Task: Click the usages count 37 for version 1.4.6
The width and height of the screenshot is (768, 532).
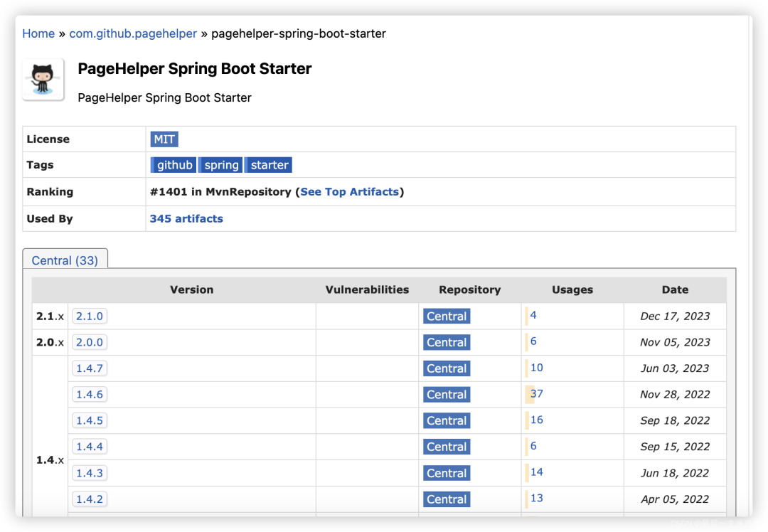Action: point(537,393)
